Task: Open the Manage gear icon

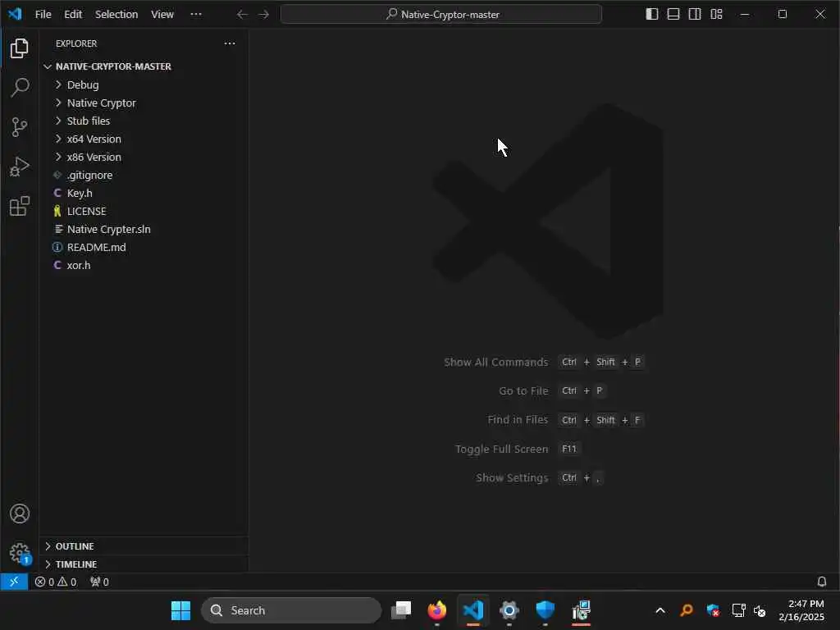Action: [20, 553]
